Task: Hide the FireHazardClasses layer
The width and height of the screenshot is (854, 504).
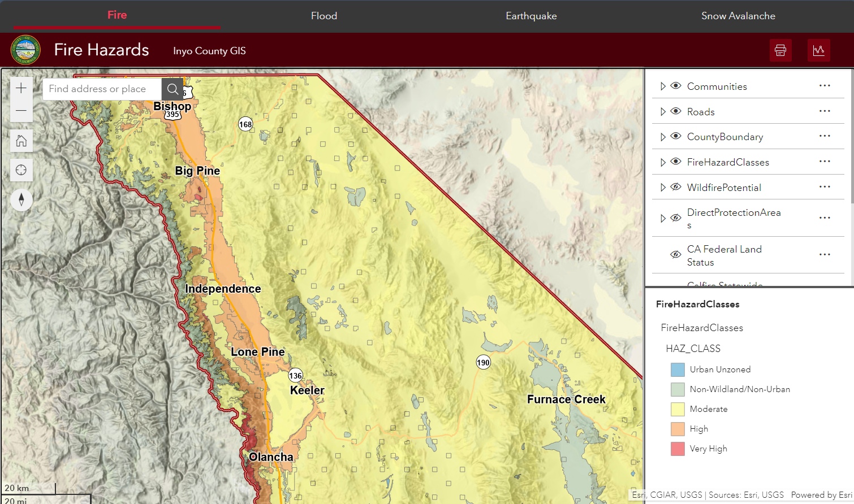Action: 676,162
